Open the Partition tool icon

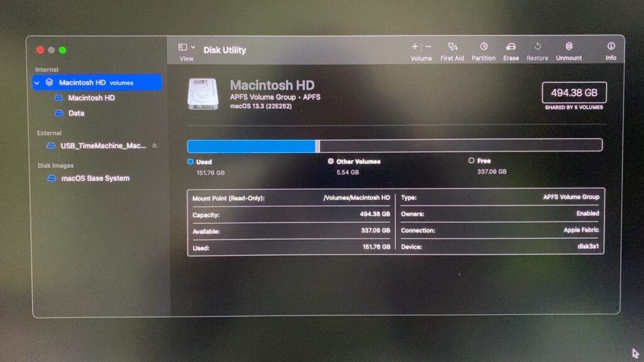[484, 47]
